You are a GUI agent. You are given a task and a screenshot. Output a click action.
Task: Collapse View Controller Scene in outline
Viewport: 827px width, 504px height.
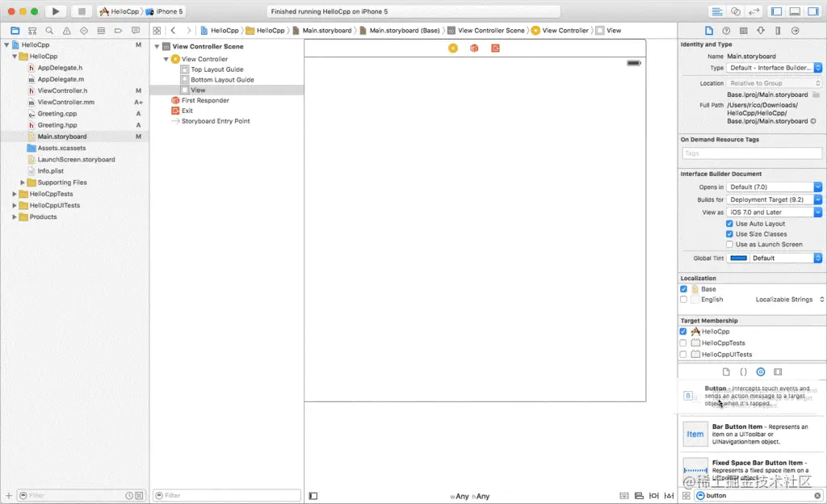pos(157,46)
